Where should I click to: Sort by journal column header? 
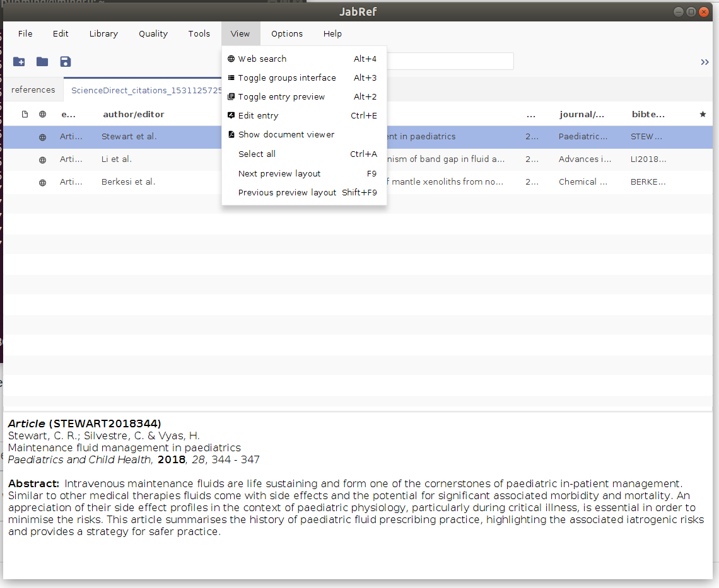(582, 114)
